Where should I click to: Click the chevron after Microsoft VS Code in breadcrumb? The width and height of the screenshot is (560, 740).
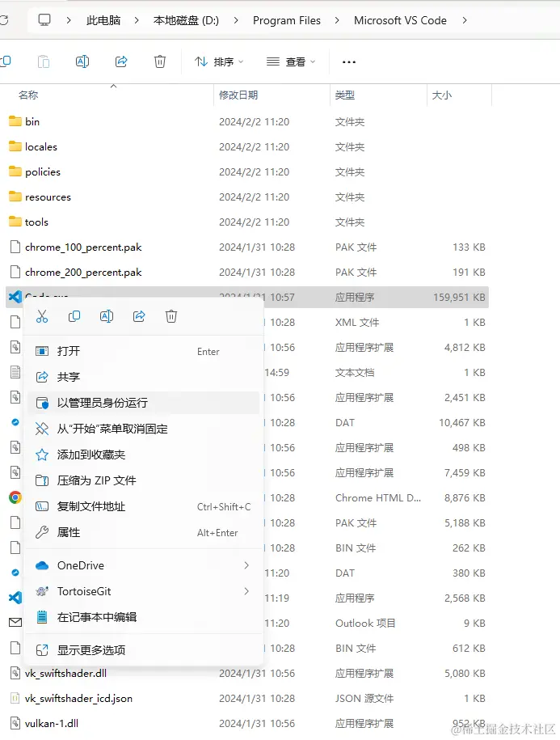[x=465, y=20]
